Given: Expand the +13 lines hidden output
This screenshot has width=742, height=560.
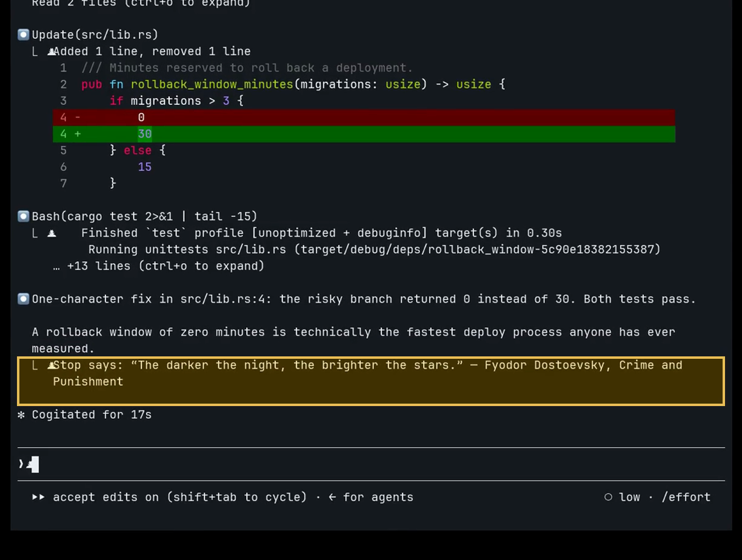Looking at the screenshot, I should (159, 266).
